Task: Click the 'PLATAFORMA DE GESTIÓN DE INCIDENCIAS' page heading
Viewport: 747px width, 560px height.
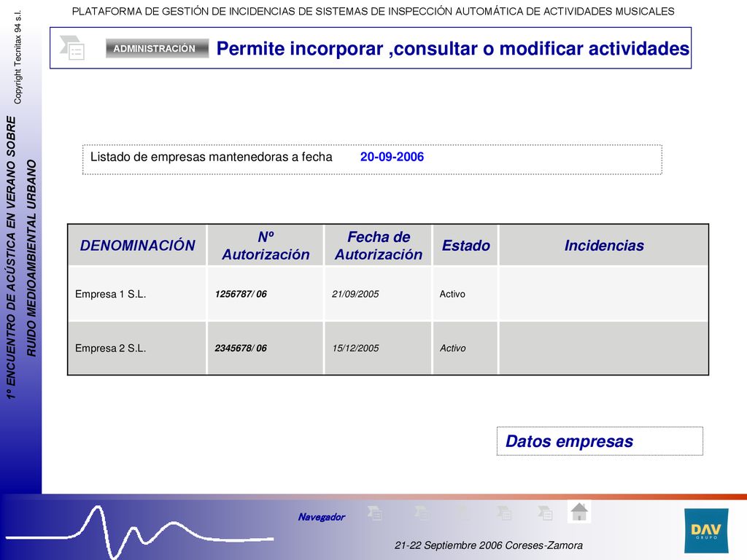Action: tap(373, 11)
